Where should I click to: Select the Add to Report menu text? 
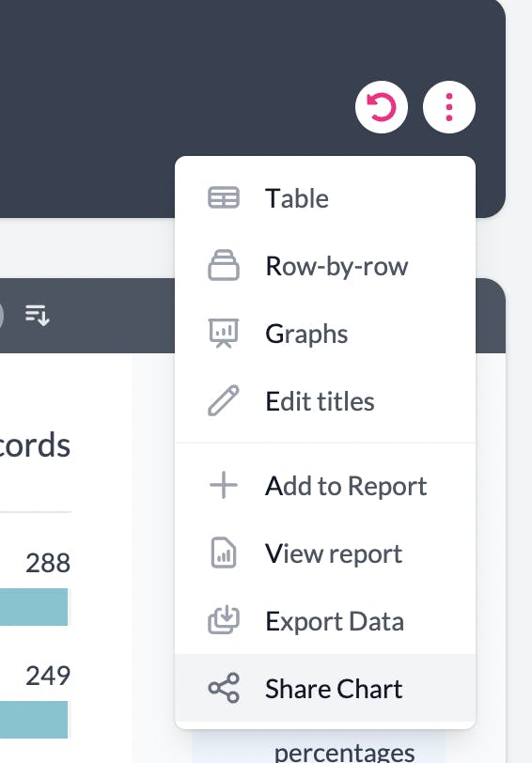point(346,486)
